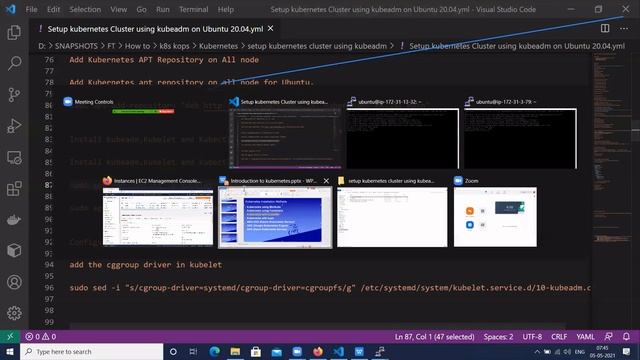Screen dimensions: 640x360
Task: Open the cube-shaped icon view in activity bar
Action: point(14,251)
